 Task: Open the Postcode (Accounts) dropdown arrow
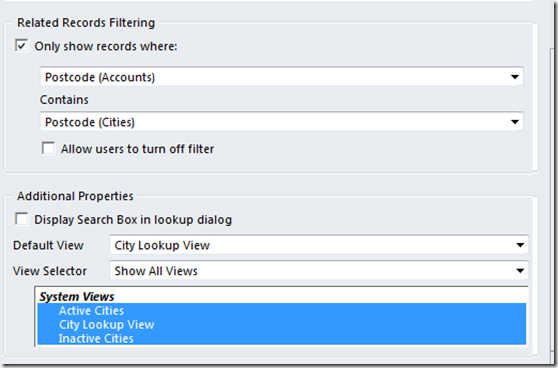point(515,77)
